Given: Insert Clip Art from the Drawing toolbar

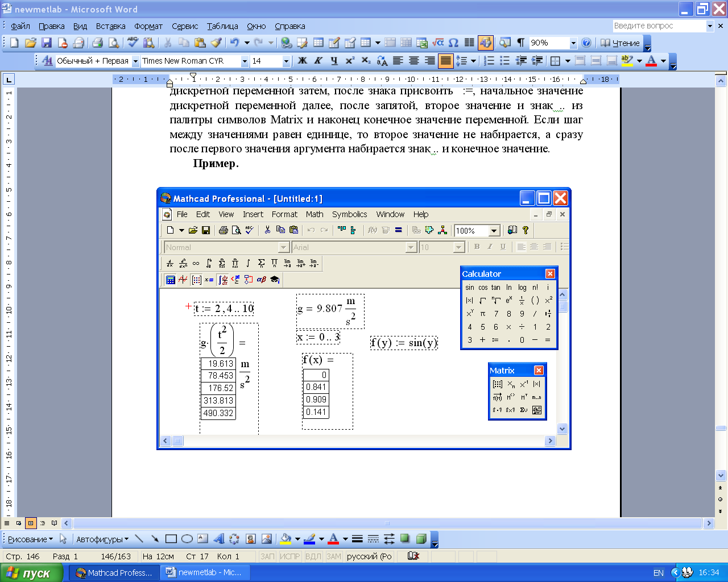Looking at the screenshot, I should coord(250,539).
